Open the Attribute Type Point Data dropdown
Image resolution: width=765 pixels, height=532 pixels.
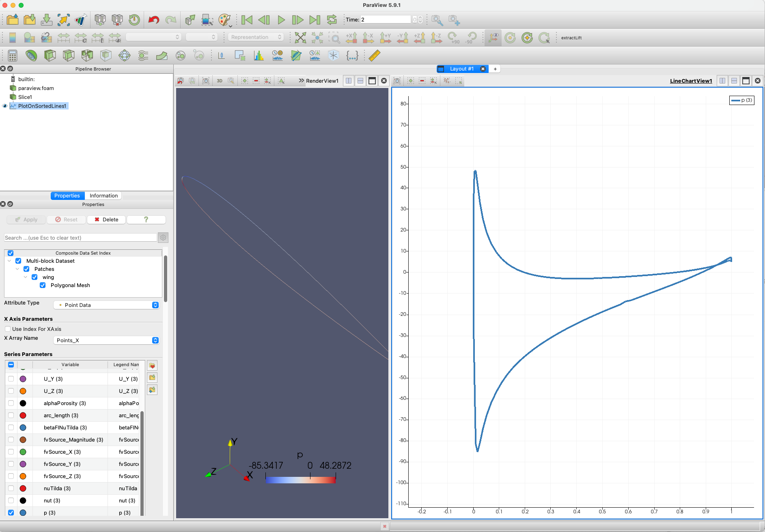click(107, 305)
